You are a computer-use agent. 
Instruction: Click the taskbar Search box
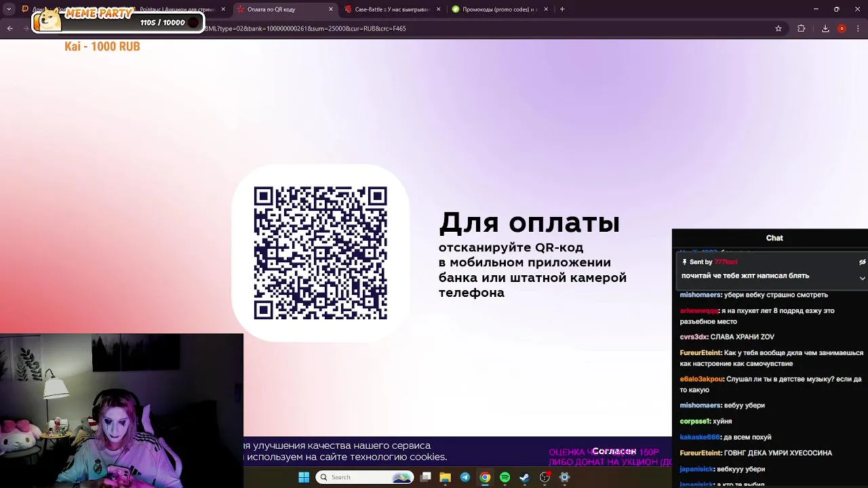click(365, 477)
